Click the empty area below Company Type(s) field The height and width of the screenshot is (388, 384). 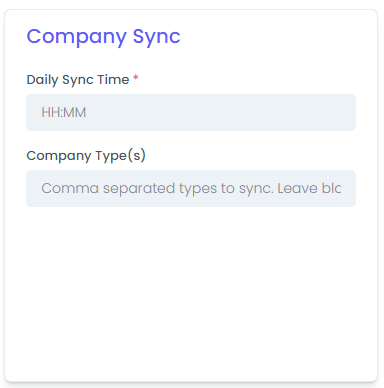point(191,293)
